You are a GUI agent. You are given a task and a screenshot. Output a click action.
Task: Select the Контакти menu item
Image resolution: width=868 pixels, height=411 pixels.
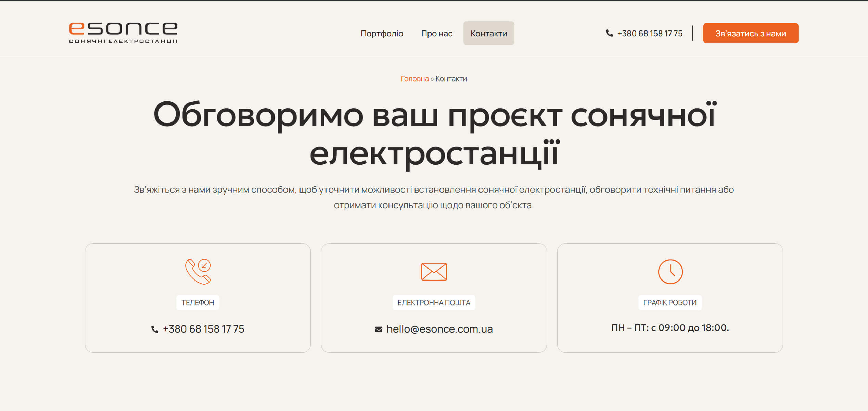[x=489, y=33]
